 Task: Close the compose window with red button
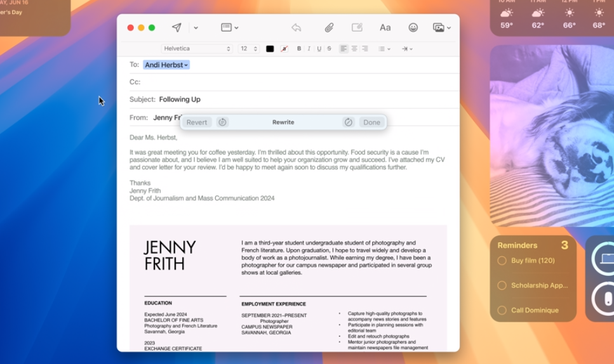pyautogui.click(x=130, y=27)
